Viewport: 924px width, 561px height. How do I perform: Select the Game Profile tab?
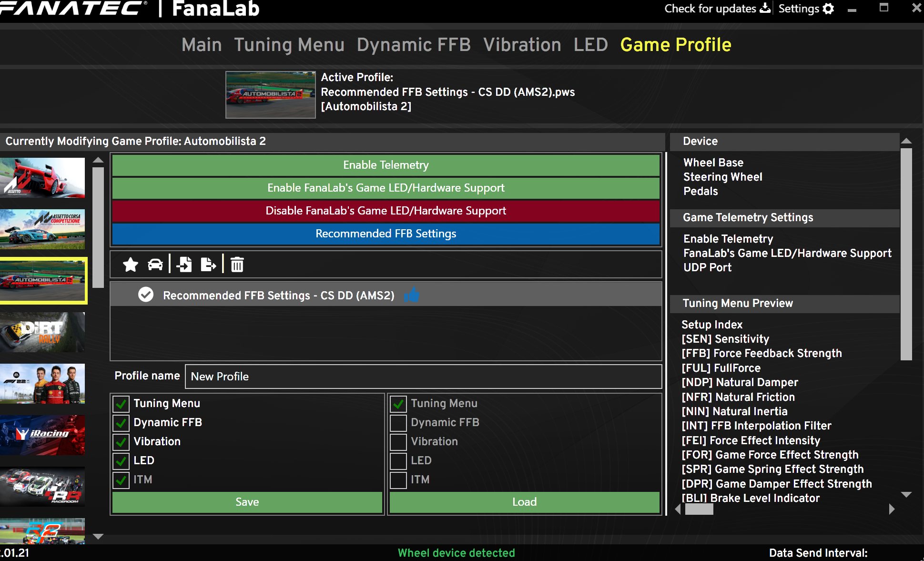point(676,45)
